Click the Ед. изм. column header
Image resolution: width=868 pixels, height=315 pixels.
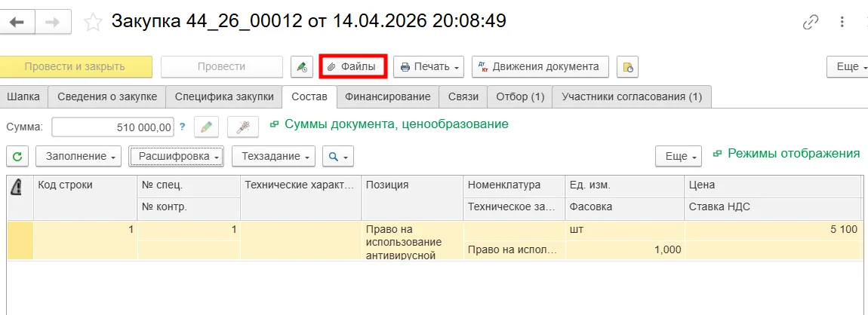coord(625,186)
